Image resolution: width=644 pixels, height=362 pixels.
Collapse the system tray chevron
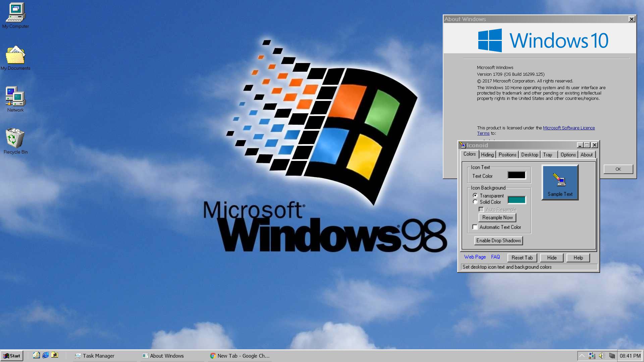pyautogui.click(x=582, y=356)
